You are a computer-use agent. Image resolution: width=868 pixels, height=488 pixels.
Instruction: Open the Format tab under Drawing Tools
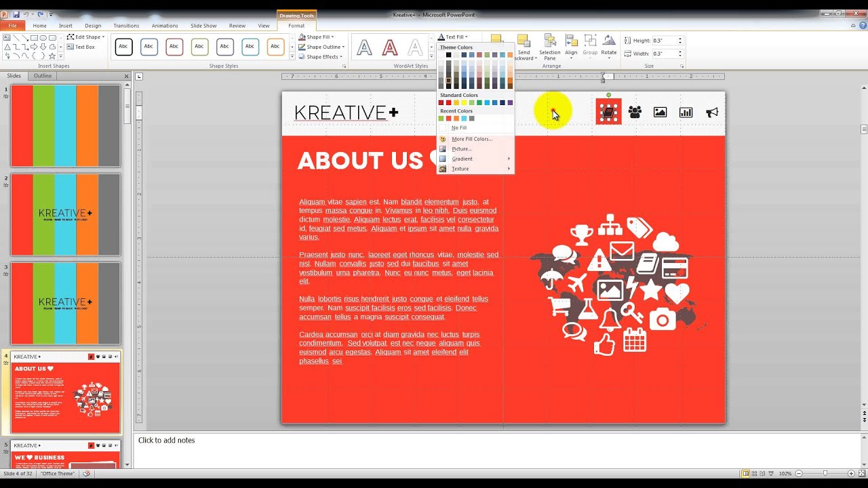296,25
